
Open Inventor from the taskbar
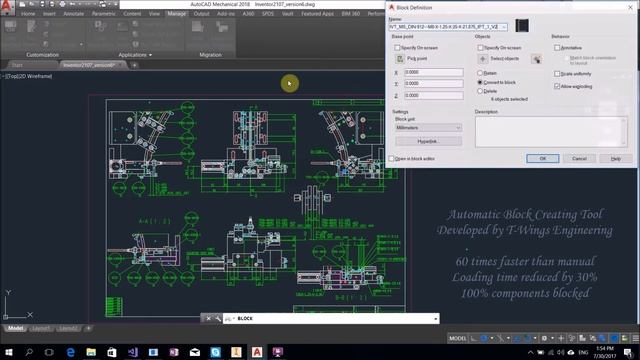236,352
